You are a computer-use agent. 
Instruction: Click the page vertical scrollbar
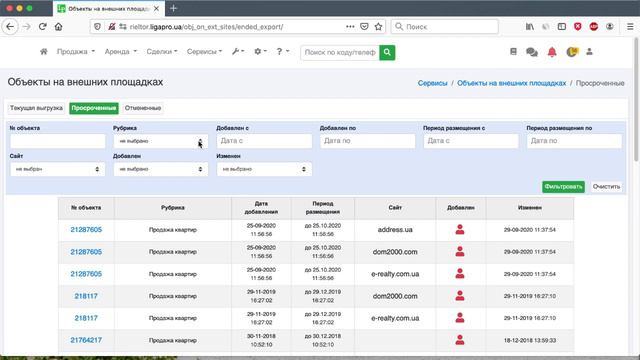(x=636, y=99)
